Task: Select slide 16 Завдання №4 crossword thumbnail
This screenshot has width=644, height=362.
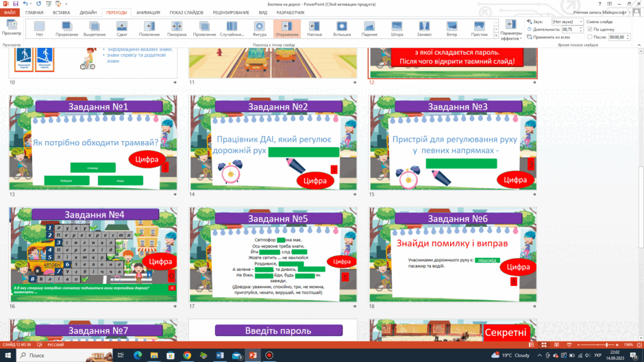Action: point(93,255)
